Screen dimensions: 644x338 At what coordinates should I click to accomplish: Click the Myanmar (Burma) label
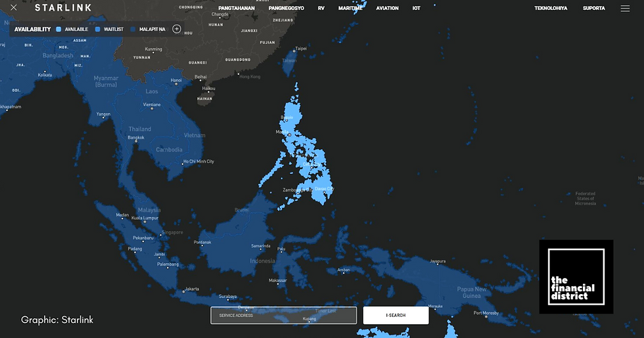[106, 81]
